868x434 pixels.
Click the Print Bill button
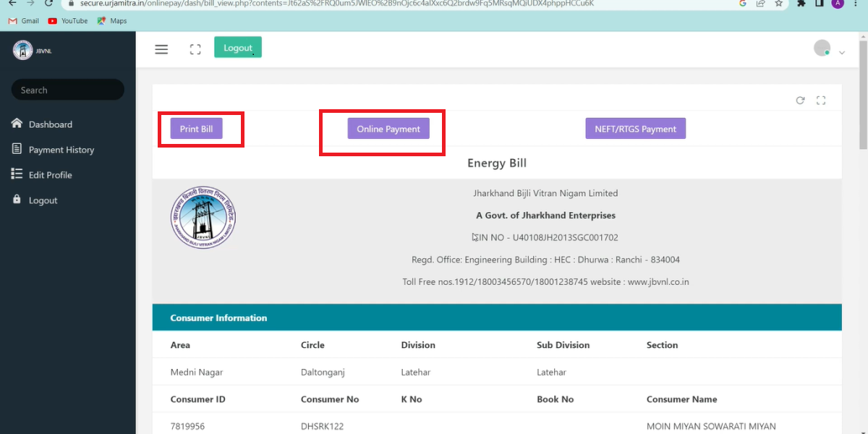[197, 128]
